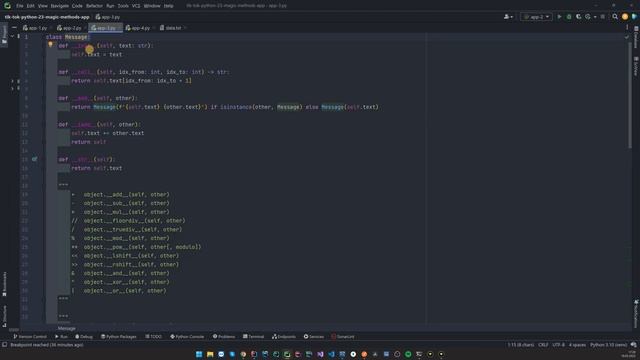This screenshot has height=360, width=640.
Task: Open the SonarLint tool window
Action: [343, 337]
